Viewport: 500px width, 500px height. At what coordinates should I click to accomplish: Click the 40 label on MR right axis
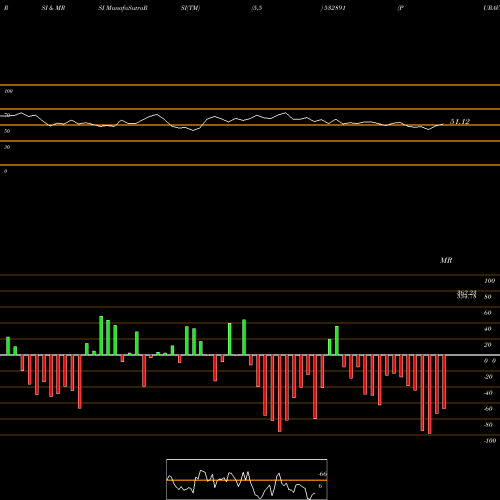(x=488, y=329)
